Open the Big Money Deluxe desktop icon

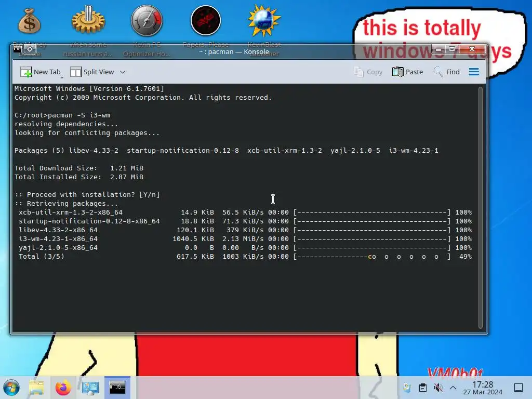(x=30, y=32)
